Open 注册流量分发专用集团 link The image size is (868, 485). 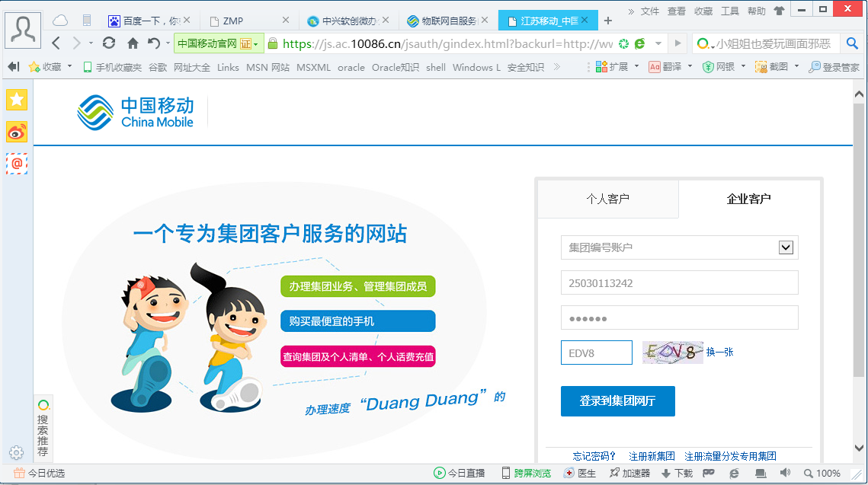(730, 456)
